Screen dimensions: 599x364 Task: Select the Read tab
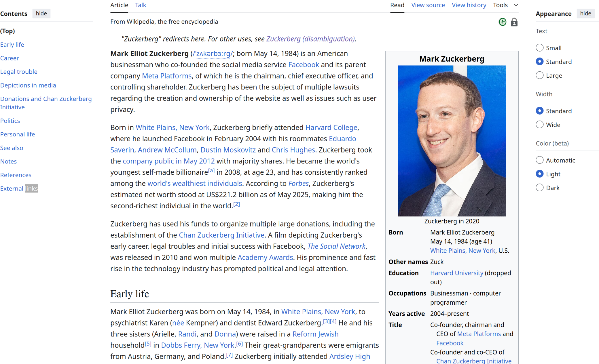point(397,5)
